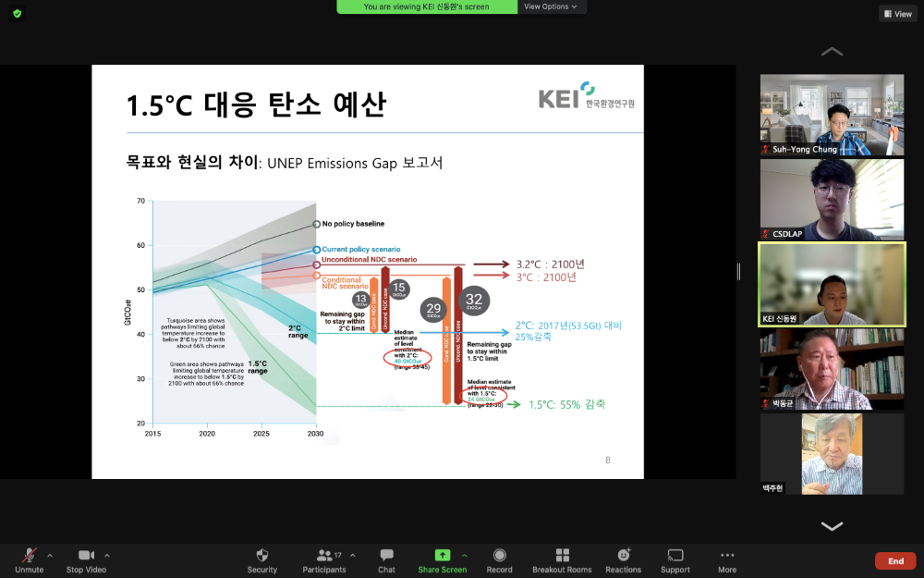Image resolution: width=924 pixels, height=578 pixels.
Task: Click the slide title '1.5°C 대응 탄소 예산'
Action: (256, 105)
